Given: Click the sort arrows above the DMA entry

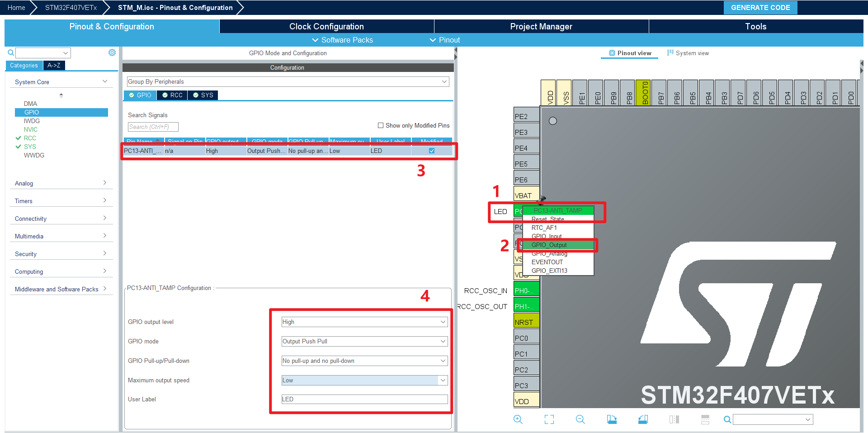Looking at the screenshot, I should coord(61,95).
